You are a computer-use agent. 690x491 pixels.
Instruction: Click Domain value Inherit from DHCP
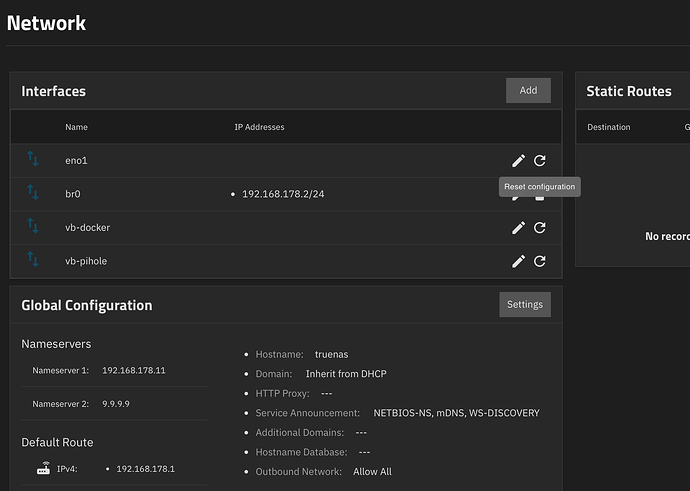346,374
